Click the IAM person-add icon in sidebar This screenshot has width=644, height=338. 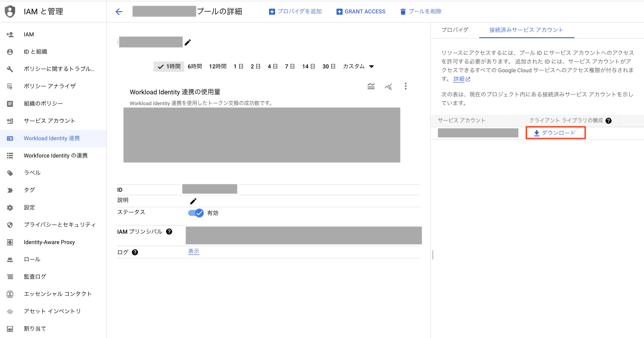point(10,34)
